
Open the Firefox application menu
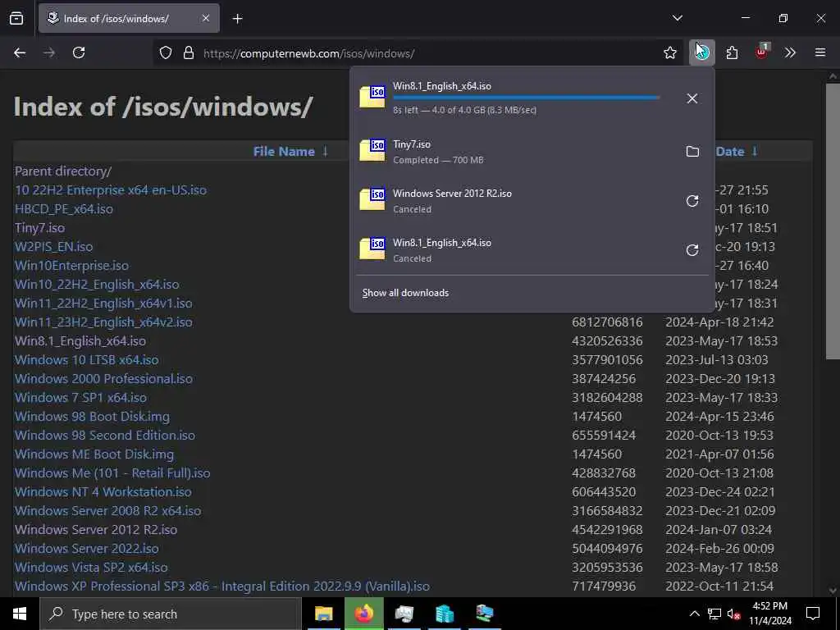(x=820, y=52)
